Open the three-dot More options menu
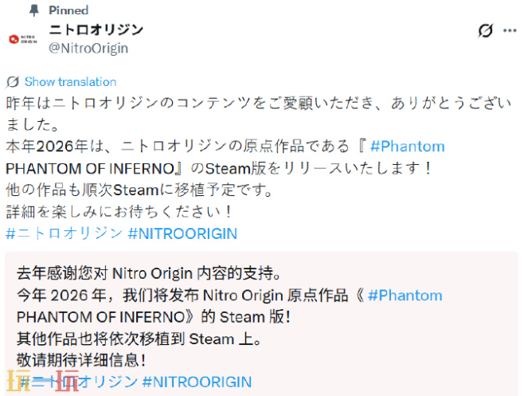The width and height of the screenshot is (532, 396). click(x=509, y=30)
